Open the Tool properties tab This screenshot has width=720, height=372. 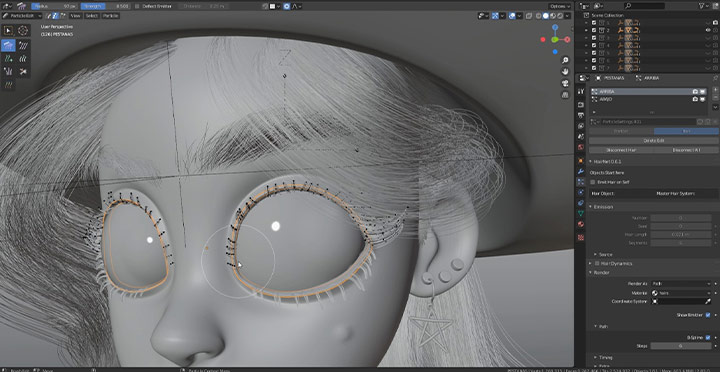(x=581, y=91)
